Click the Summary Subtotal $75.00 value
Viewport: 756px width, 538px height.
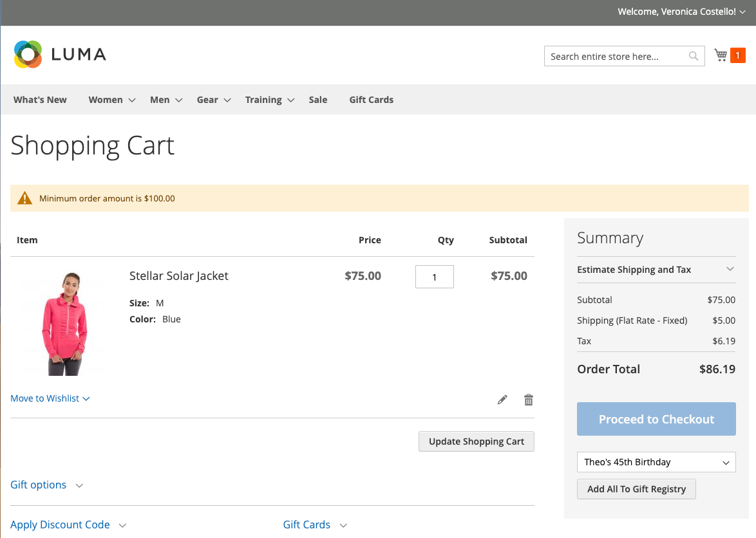[721, 300]
